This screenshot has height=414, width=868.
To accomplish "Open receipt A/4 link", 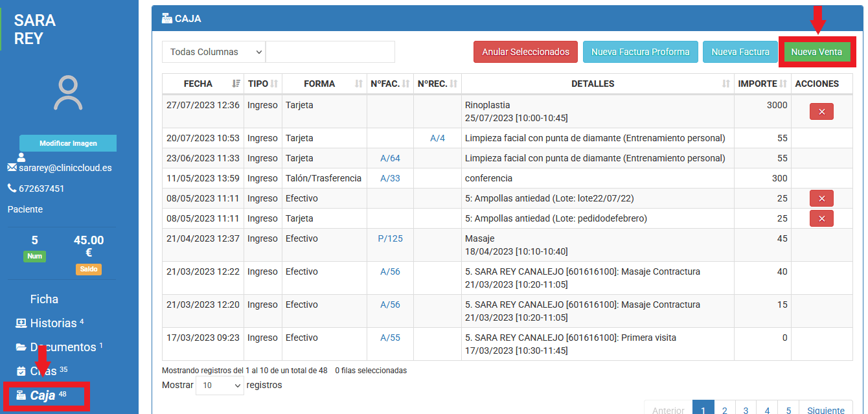I will pyautogui.click(x=437, y=138).
